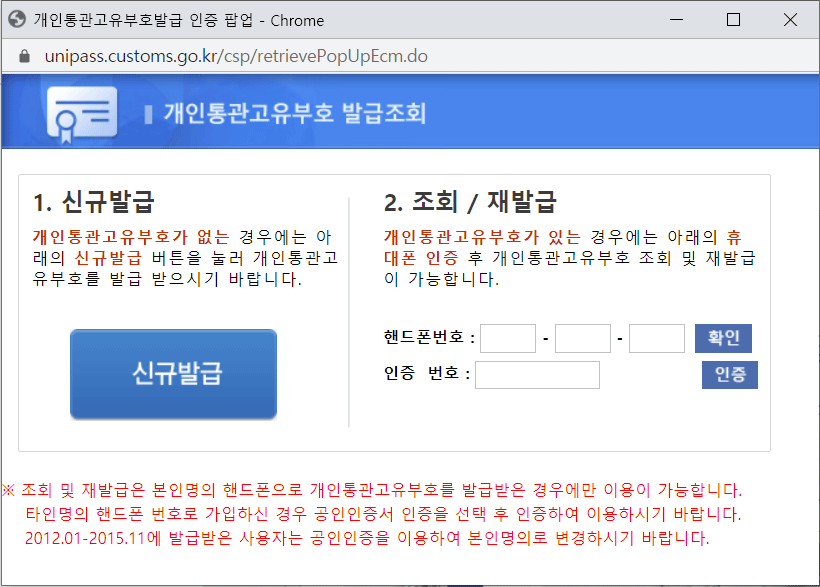
Task: Click the 핸드폰번호 label
Action: click(x=429, y=337)
